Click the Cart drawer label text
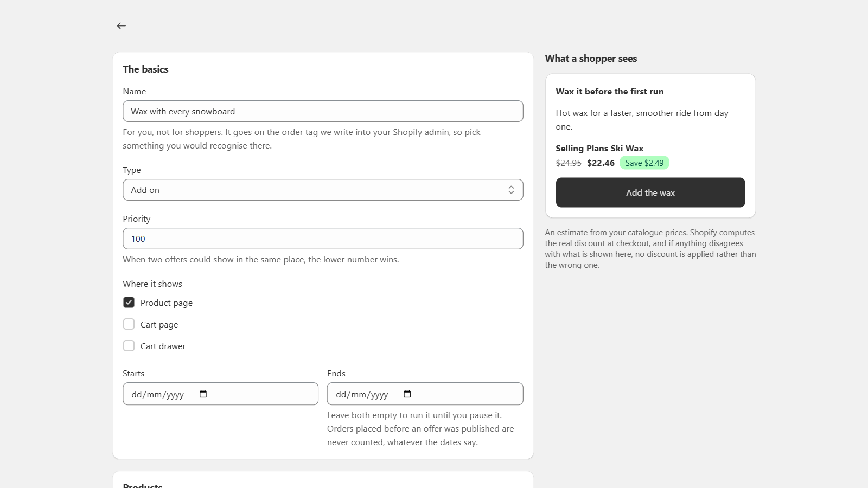This screenshot has width=868, height=488. (163, 346)
